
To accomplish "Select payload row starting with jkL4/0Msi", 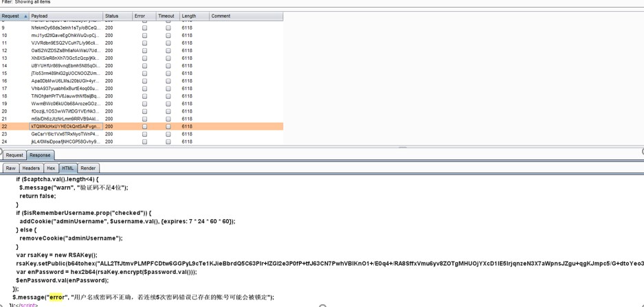I will (66, 141).
